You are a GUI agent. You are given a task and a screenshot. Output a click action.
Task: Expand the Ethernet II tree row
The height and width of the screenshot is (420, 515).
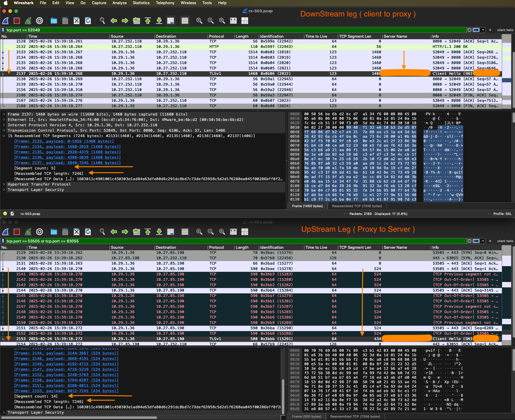coord(4,120)
